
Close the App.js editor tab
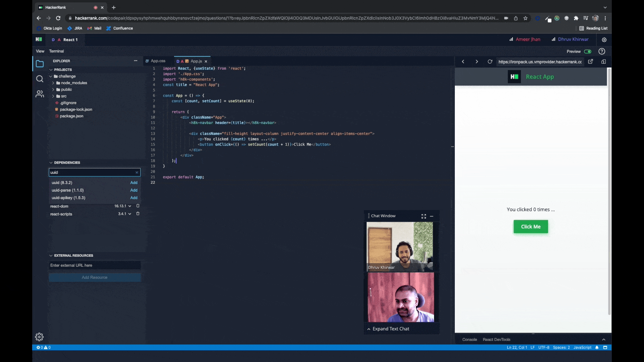click(206, 61)
